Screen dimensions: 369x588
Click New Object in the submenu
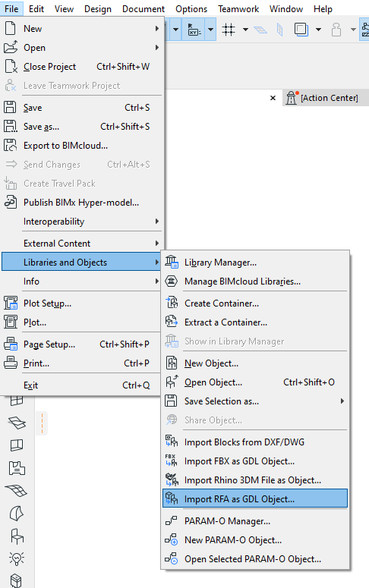(x=255, y=363)
